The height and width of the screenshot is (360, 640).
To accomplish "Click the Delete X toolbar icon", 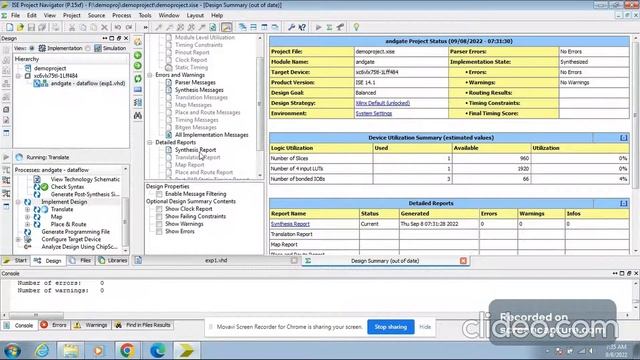I will 104,27.
